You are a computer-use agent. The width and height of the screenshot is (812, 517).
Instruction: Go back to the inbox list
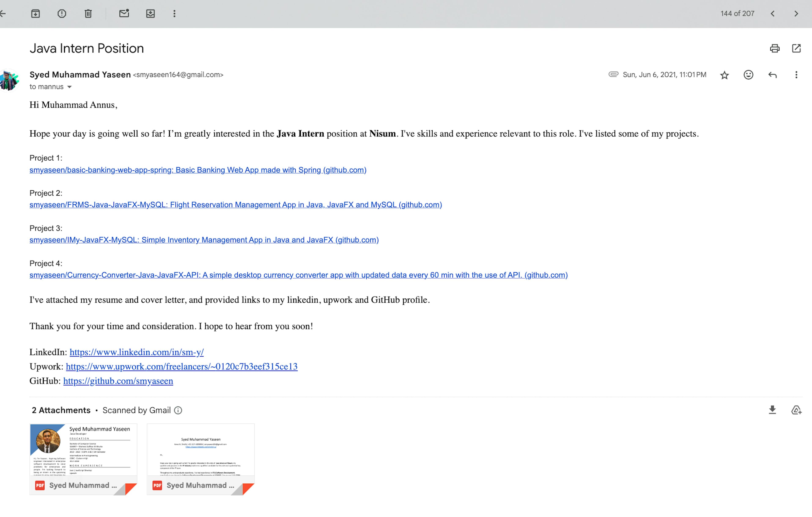pyautogui.click(x=3, y=14)
